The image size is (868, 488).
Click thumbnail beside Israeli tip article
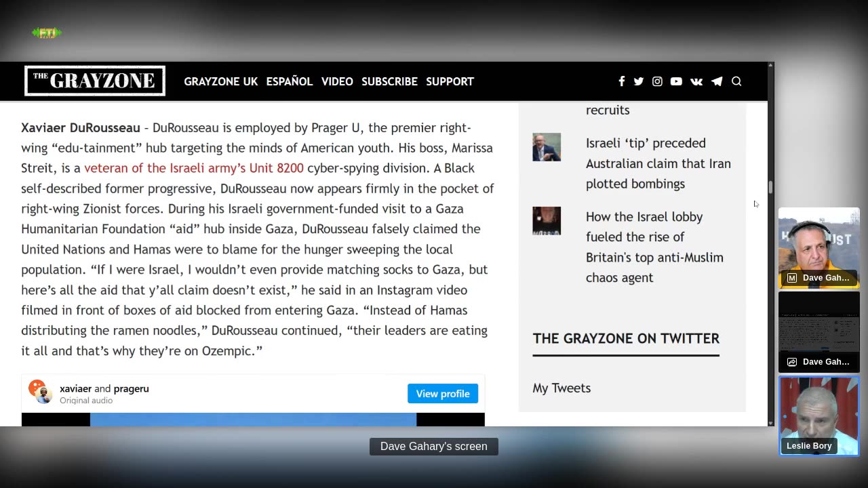tap(547, 147)
